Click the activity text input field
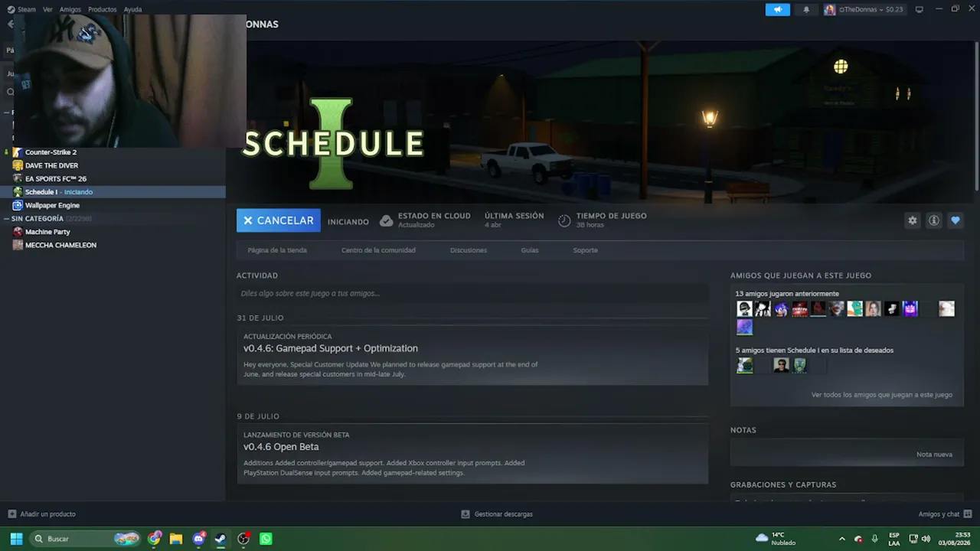Screen dimensions: 980x551 [472, 293]
